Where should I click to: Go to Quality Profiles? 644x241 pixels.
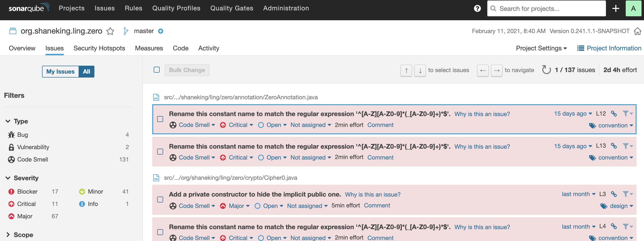[176, 8]
